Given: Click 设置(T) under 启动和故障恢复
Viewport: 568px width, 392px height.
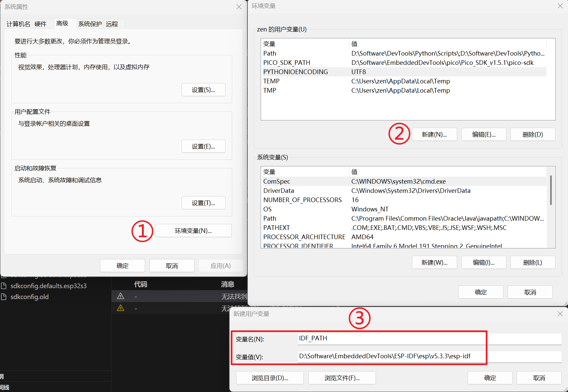Looking at the screenshot, I should pyautogui.click(x=203, y=202).
